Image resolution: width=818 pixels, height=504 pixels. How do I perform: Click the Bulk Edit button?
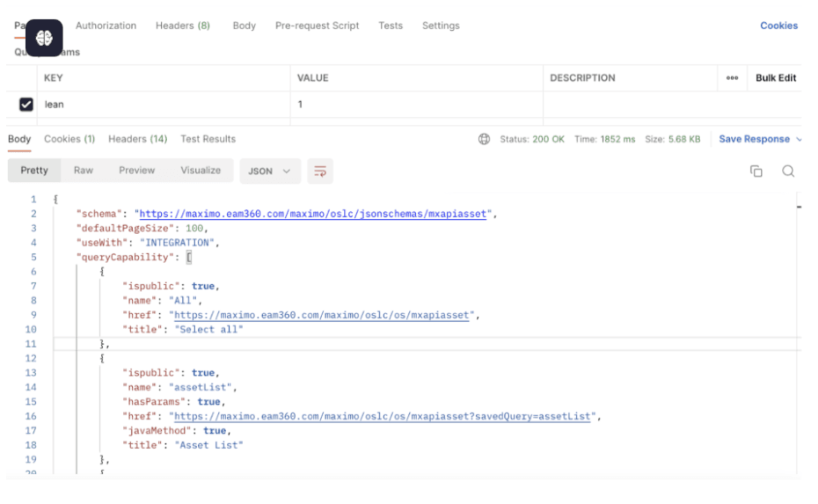point(776,77)
